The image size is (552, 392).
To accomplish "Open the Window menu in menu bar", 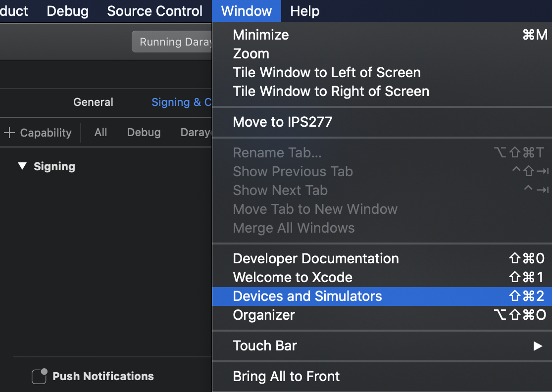I will click(246, 11).
